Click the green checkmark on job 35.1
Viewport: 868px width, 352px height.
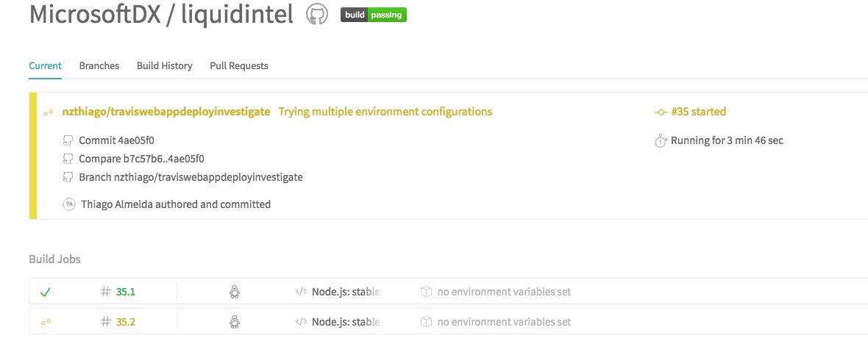46,292
